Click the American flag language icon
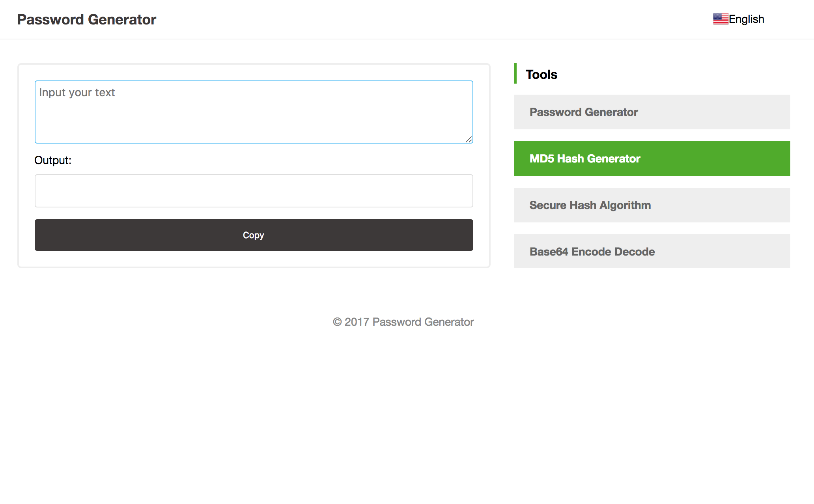The width and height of the screenshot is (814, 504). click(x=721, y=19)
